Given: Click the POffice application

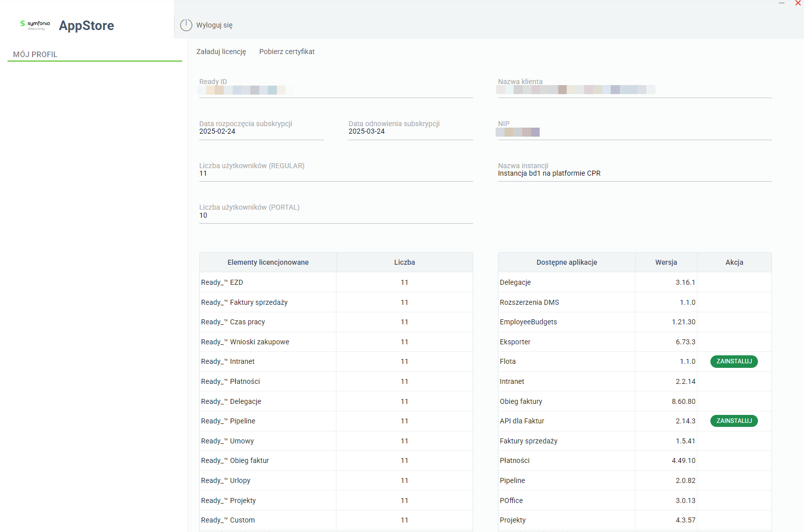Looking at the screenshot, I should 511,500.
